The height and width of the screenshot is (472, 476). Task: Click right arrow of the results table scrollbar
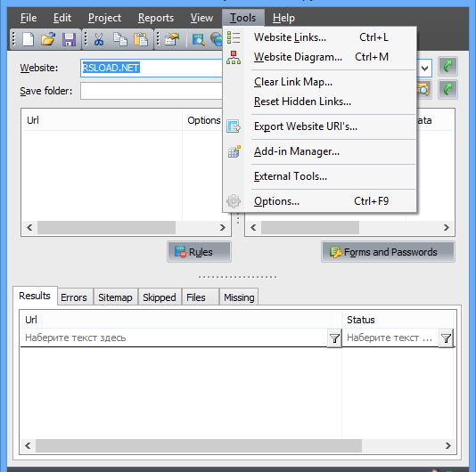tap(448, 445)
